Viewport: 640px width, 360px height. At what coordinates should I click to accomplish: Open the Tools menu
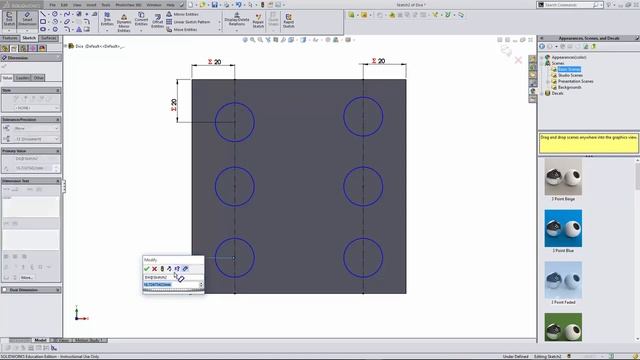[x=105, y=5]
